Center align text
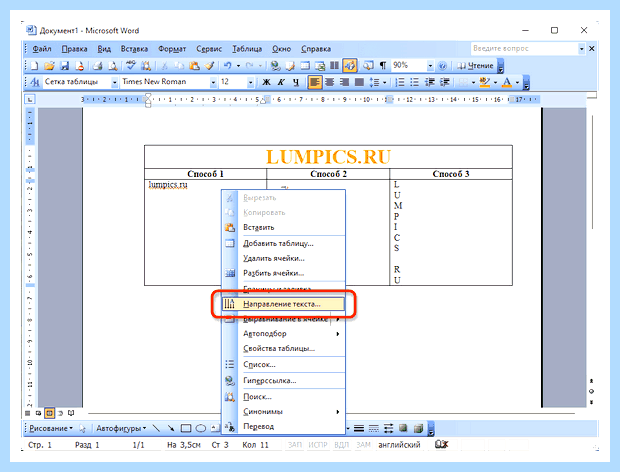The width and height of the screenshot is (620, 472). (329, 82)
